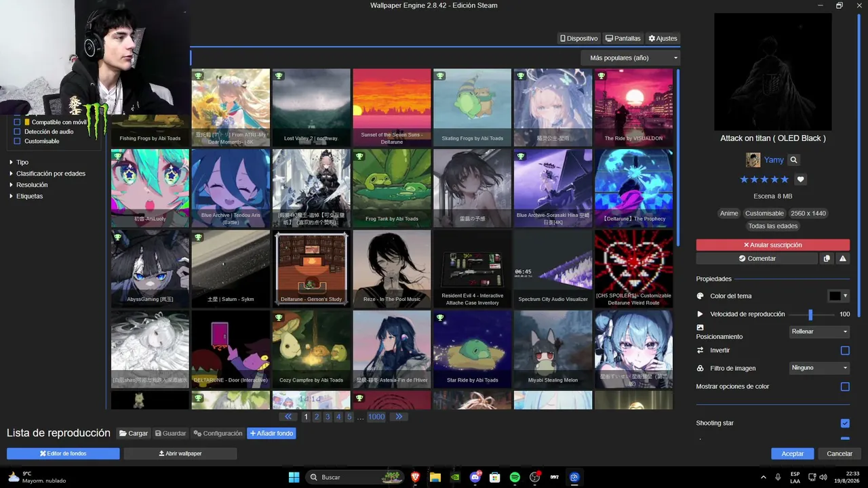Open the playlist Configuración button
This screenshot has width=868, height=488.
pyautogui.click(x=218, y=433)
